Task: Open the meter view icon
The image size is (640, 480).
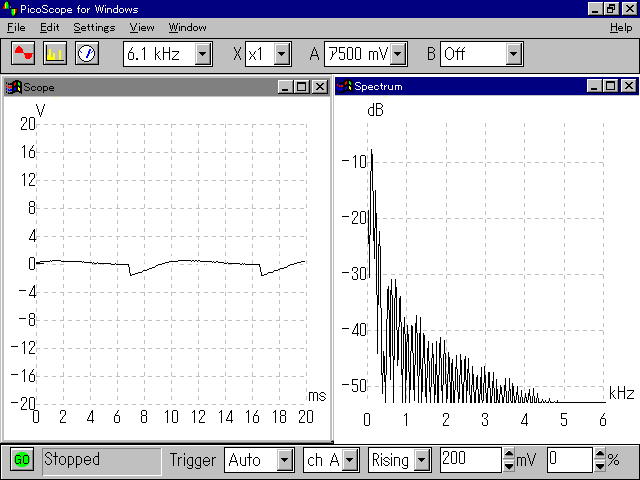Action: click(87, 53)
